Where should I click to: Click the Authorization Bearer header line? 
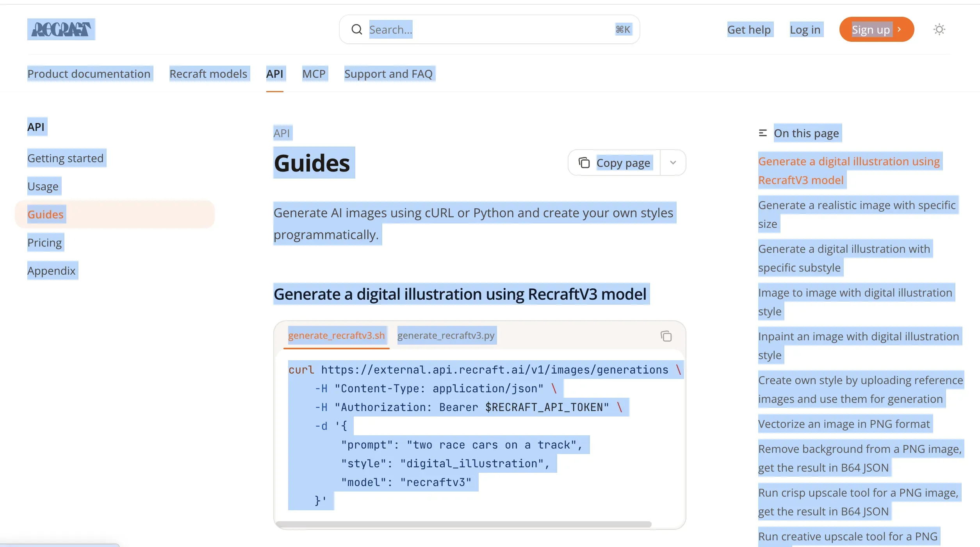point(469,407)
